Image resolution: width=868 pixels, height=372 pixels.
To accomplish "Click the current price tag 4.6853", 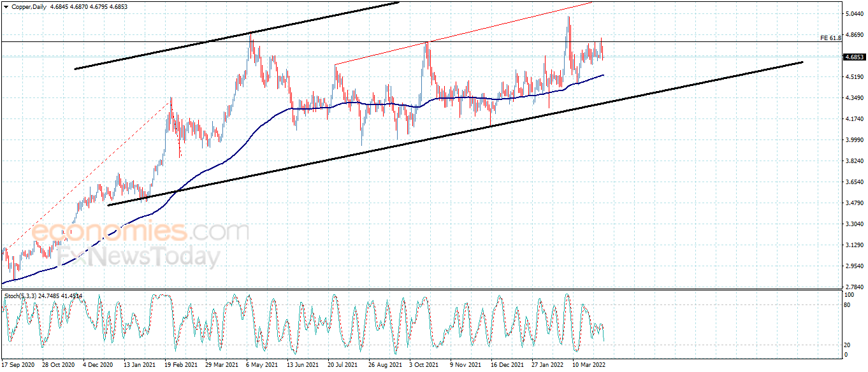I will (854, 57).
